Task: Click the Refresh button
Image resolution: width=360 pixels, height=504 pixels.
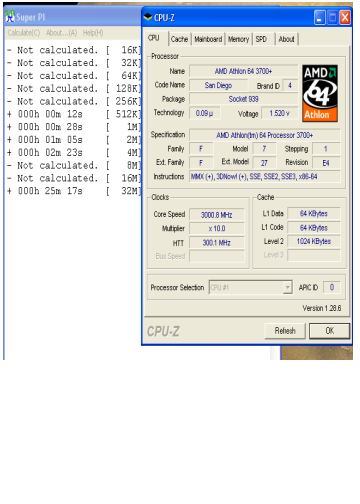Action: 285,331
